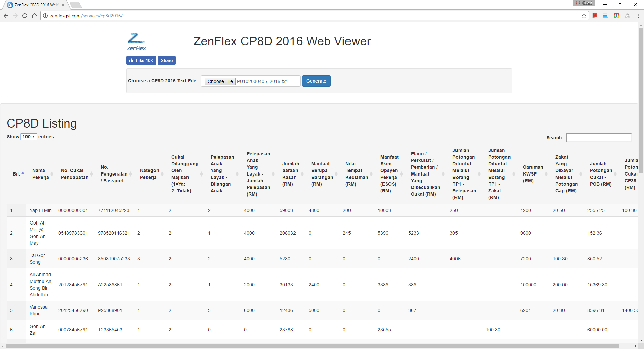Click the Choose File button
This screenshot has width=644, height=349.
(x=220, y=81)
